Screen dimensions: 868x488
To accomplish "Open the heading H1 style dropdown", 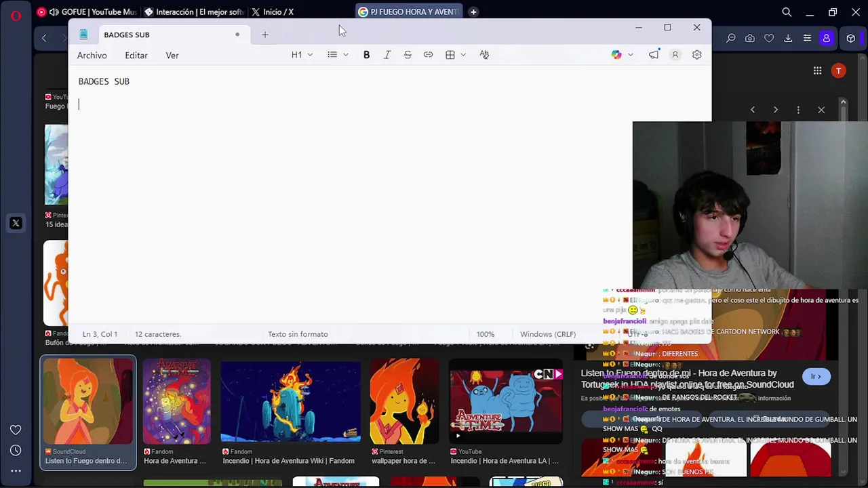I will [x=302, y=55].
